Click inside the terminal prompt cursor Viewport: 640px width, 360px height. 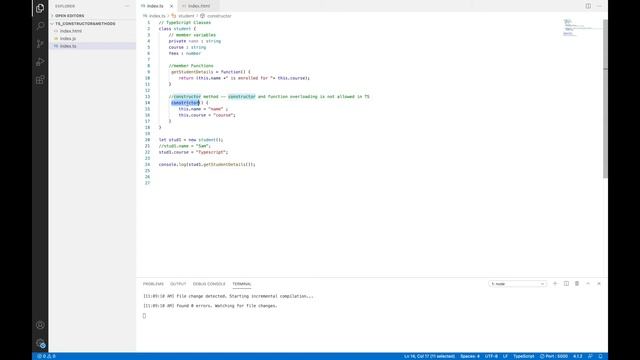[144, 316]
